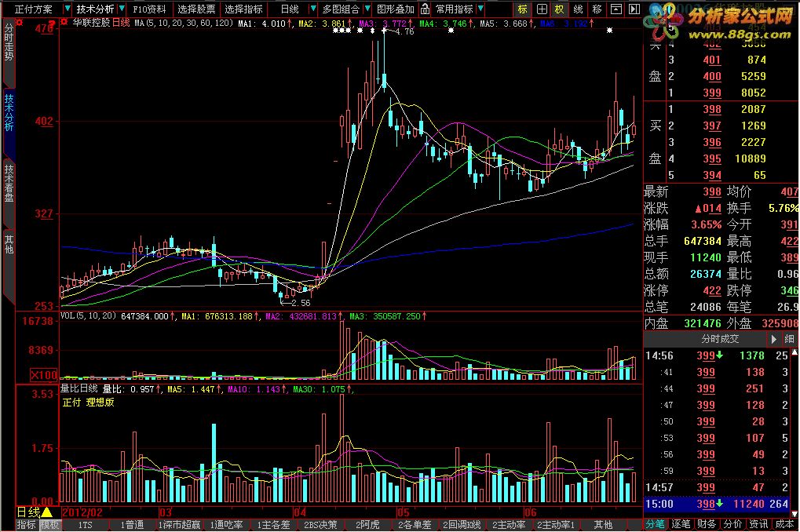Switch to the 指标 bottom tab
800x532 pixels.
[26, 525]
